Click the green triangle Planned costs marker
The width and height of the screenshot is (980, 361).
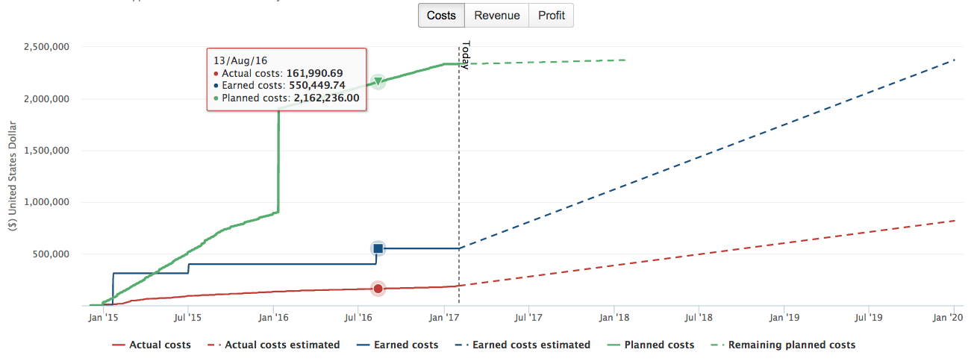[378, 81]
